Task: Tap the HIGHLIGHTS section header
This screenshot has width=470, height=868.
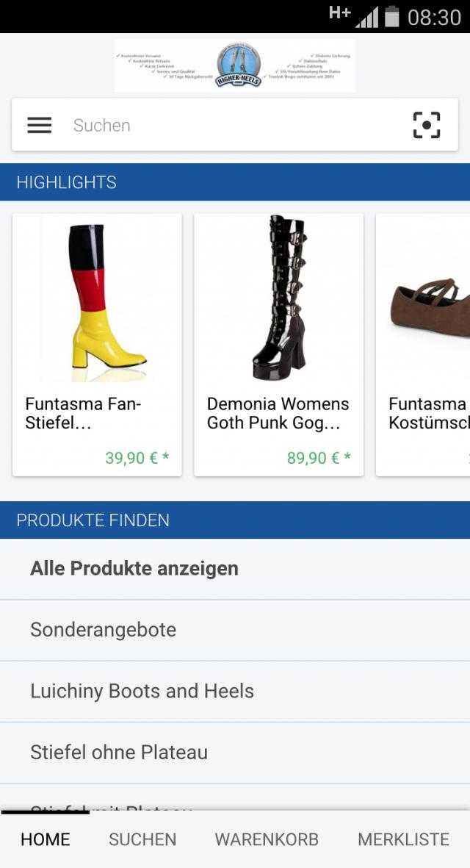Action: [67, 182]
